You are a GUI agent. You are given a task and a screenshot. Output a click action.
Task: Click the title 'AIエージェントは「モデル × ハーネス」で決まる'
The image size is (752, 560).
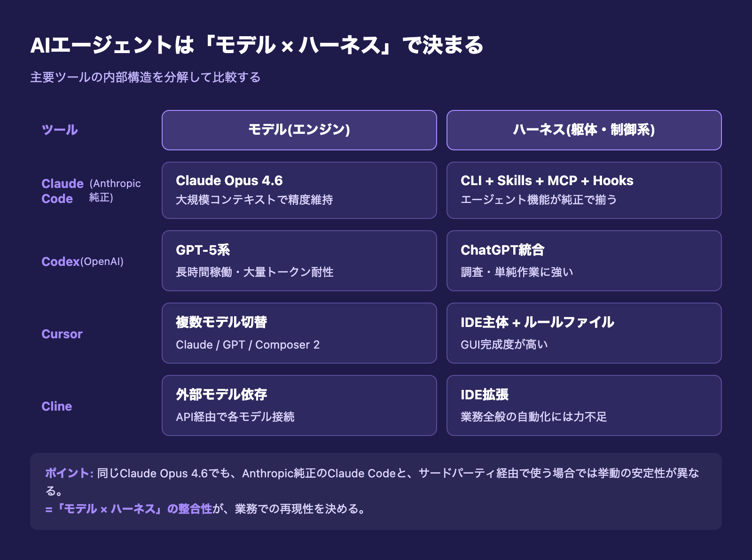pyautogui.click(x=257, y=46)
